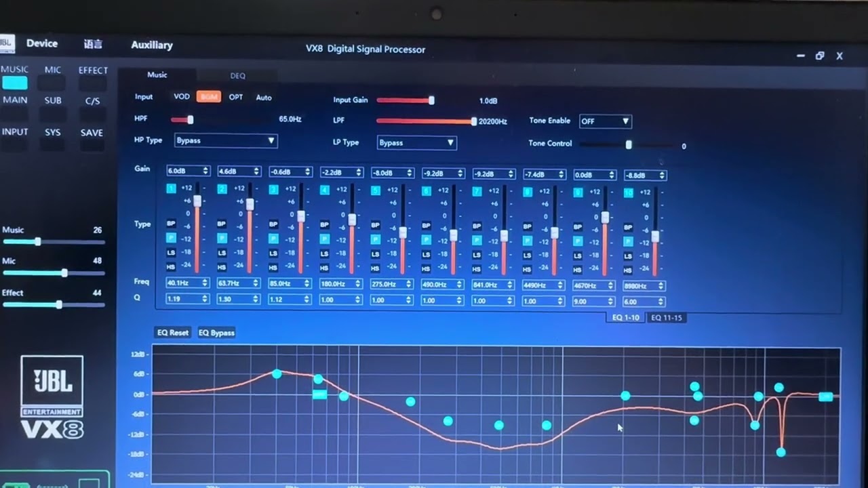
Task: Open the HP Type Bypass dropdown
Action: pos(225,140)
